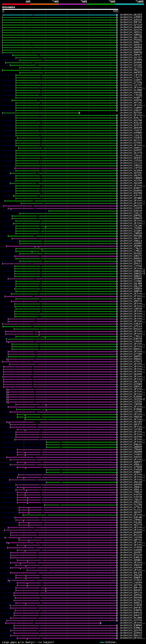This screenshot has width=146, height=644.
Task: Open UniRef100_B9HFM8 hit
Action: point(131,53)
